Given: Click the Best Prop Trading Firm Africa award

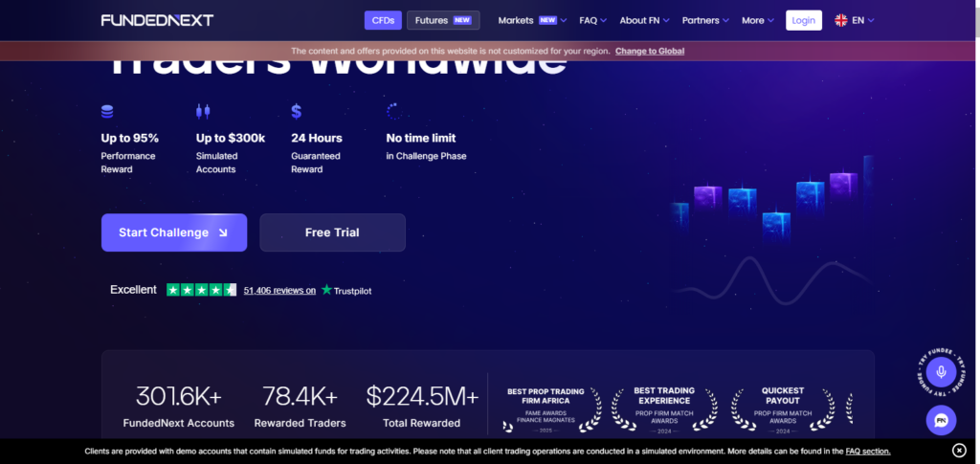Looking at the screenshot, I should (x=552, y=410).
